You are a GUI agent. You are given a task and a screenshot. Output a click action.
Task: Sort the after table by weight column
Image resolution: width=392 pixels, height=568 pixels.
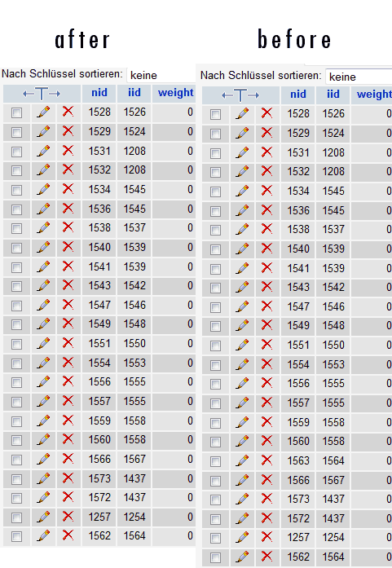[176, 93]
